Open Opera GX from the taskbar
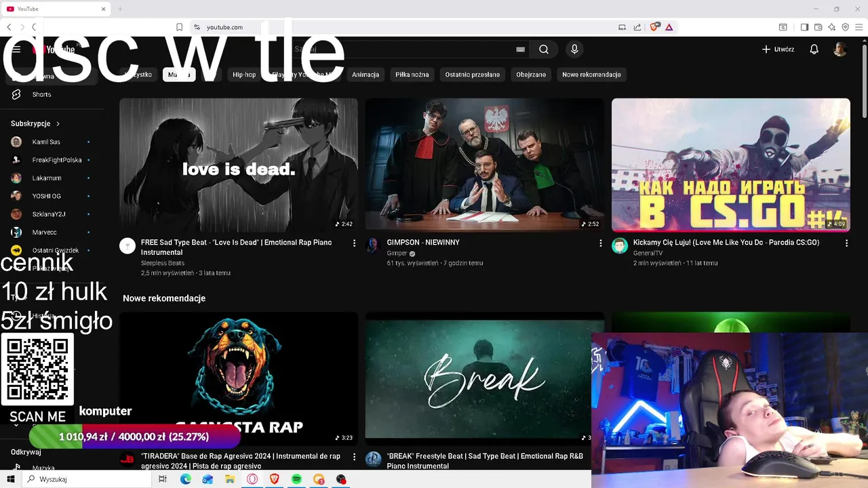This screenshot has width=868, height=488. pyautogui.click(x=252, y=479)
